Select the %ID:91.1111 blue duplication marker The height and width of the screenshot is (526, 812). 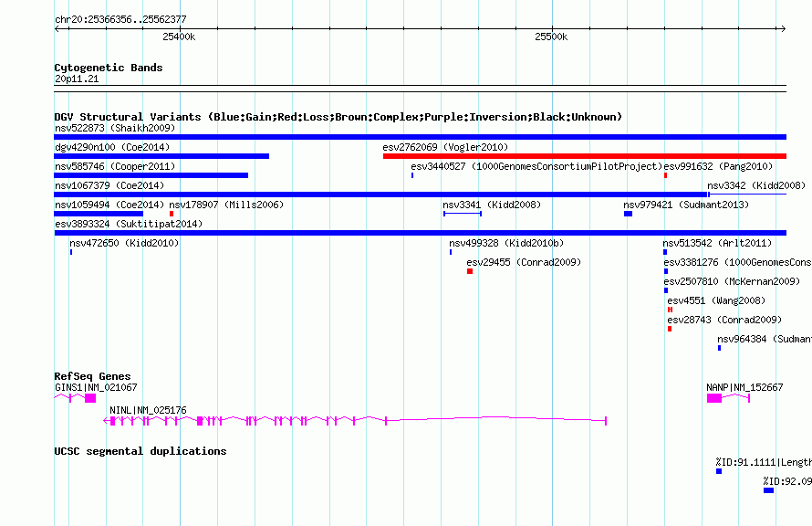719,471
